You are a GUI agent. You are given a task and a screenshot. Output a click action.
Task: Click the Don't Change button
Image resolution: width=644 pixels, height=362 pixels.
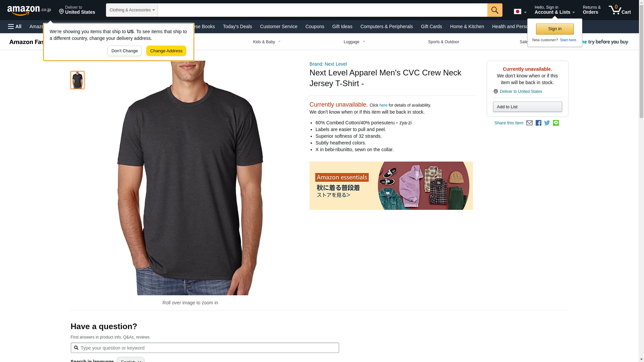(x=124, y=51)
